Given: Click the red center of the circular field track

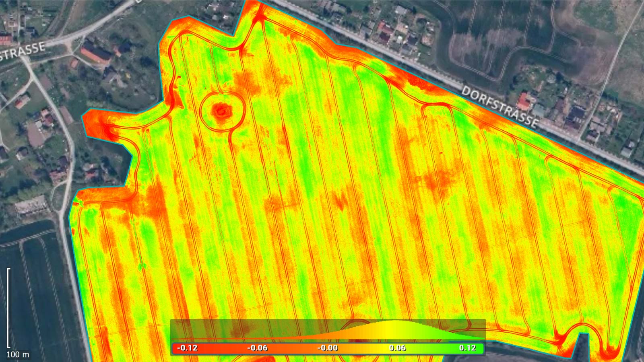Looking at the screenshot, I should (x=222, y=110).
